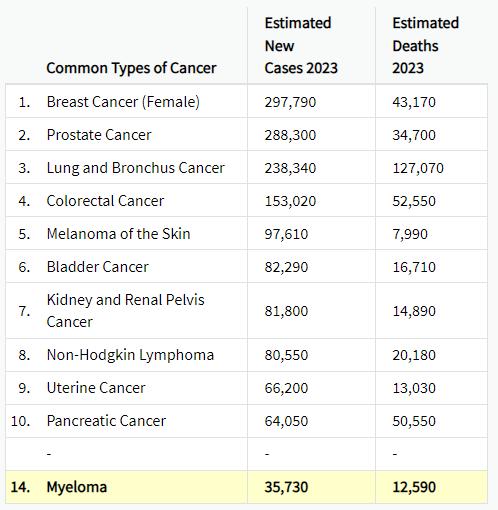The height and width of the screenshot is (510, 498).
Task: Select the 35,730 Myeloma cases value
Action: pyautogui.click(x=286, y=487)
